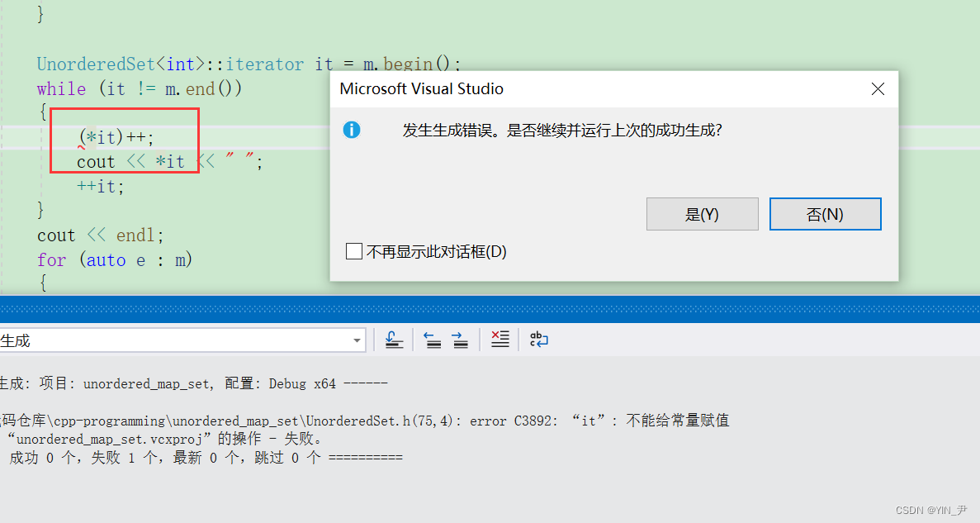The image size is (980, 523).
Task: Click the (*it)++; code line
Action: pos(116,137)
